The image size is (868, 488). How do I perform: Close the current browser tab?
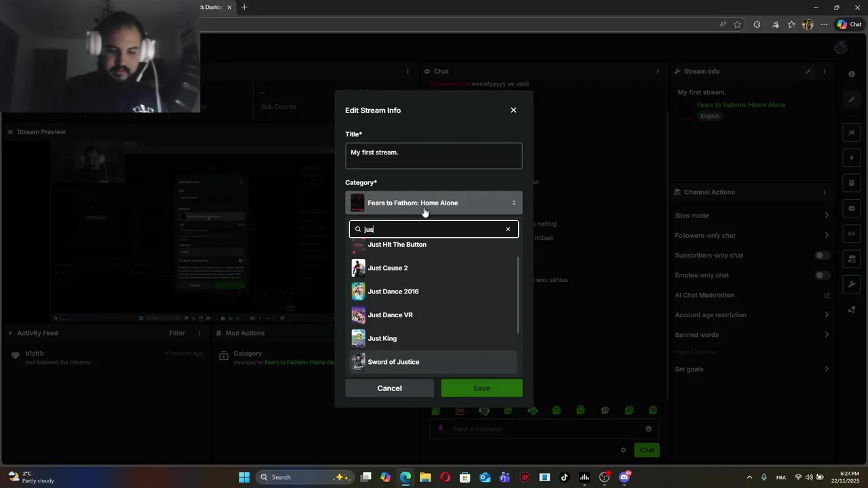pyautogui.click(x=229, y=7)
